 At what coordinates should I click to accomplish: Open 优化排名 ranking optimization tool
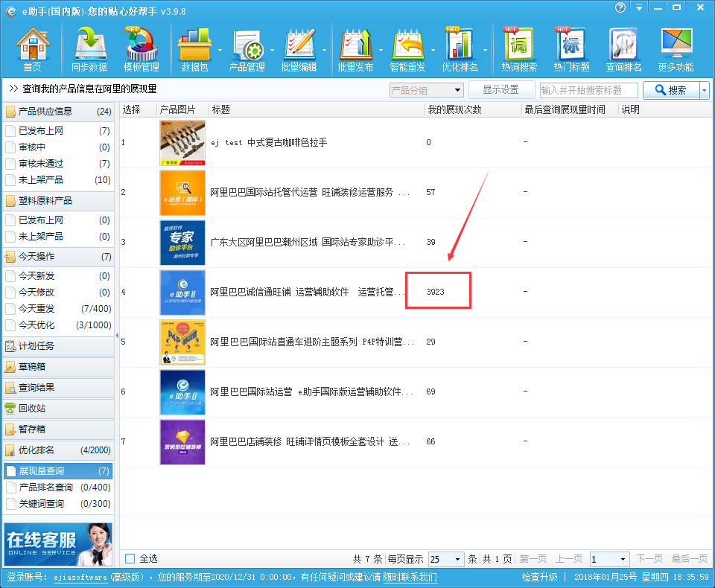point(460,50)
